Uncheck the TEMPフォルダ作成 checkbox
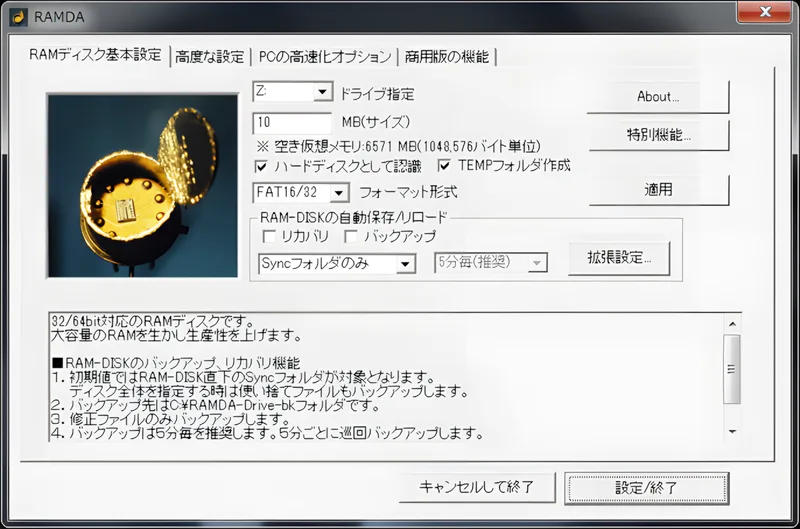This screenshot has width=800, height=529. 445,166
